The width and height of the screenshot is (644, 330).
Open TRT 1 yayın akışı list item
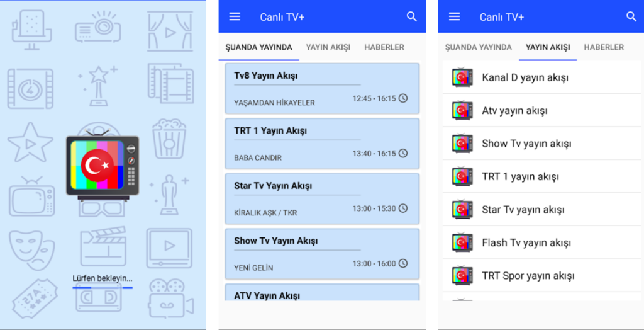click(x=541, y=176)
